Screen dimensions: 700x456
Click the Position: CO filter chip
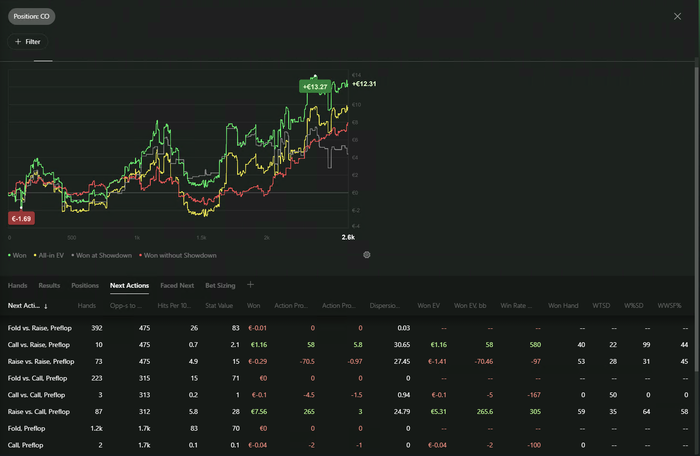(x=31, y=17)
